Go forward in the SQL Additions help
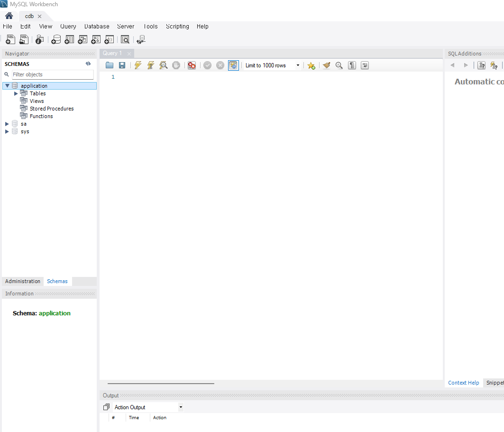 (466, 65)
